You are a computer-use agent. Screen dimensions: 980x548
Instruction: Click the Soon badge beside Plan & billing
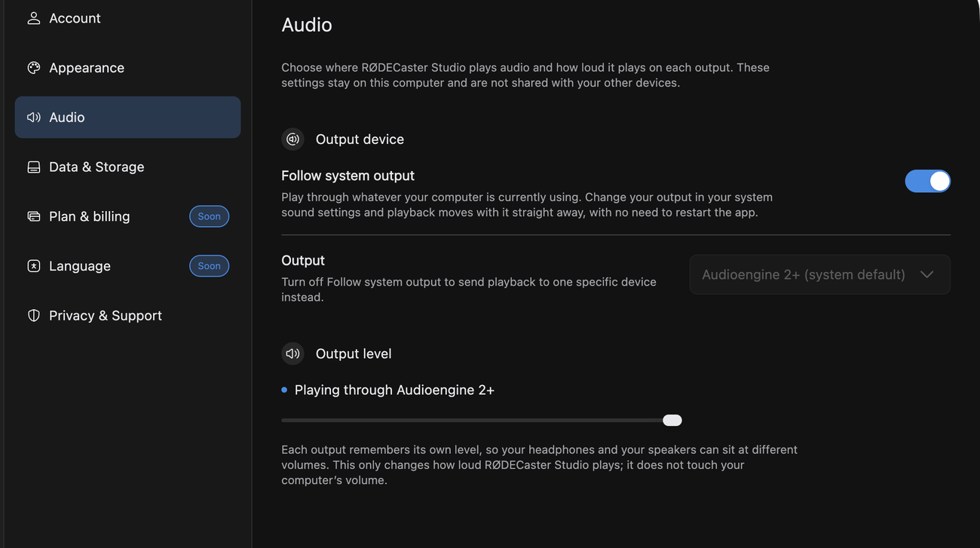[209, 216]
